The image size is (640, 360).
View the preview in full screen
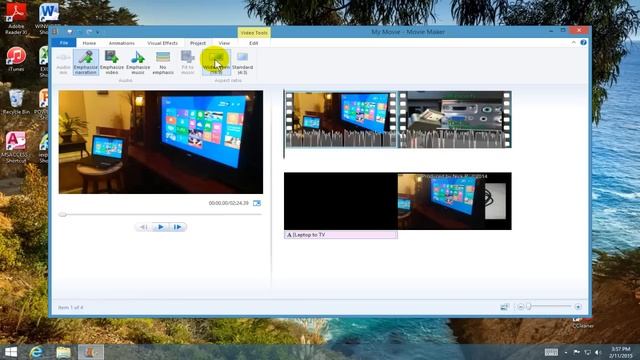coord(257,203)
